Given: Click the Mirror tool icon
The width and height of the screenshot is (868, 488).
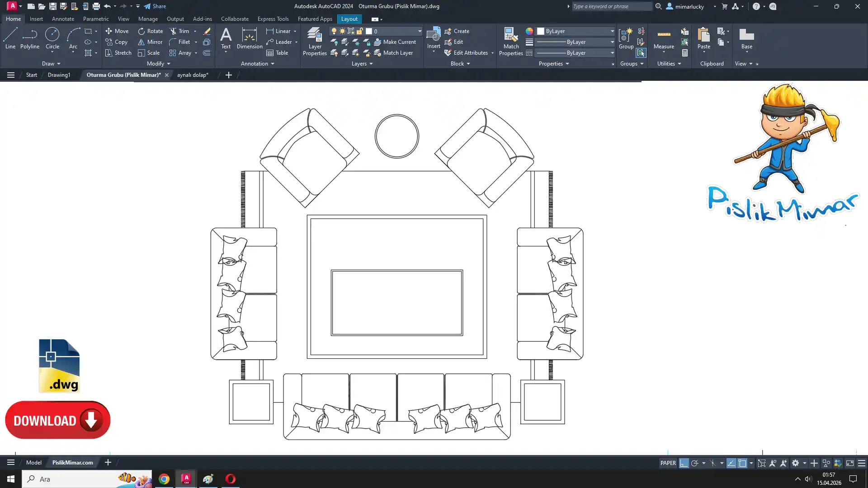Looking at the screenshot, I should (142, 42).
